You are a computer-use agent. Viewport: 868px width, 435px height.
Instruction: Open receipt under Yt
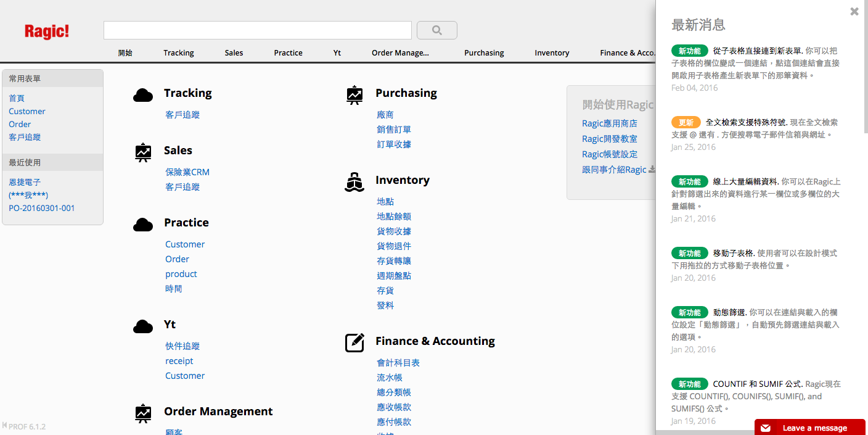tap(179, 361)
